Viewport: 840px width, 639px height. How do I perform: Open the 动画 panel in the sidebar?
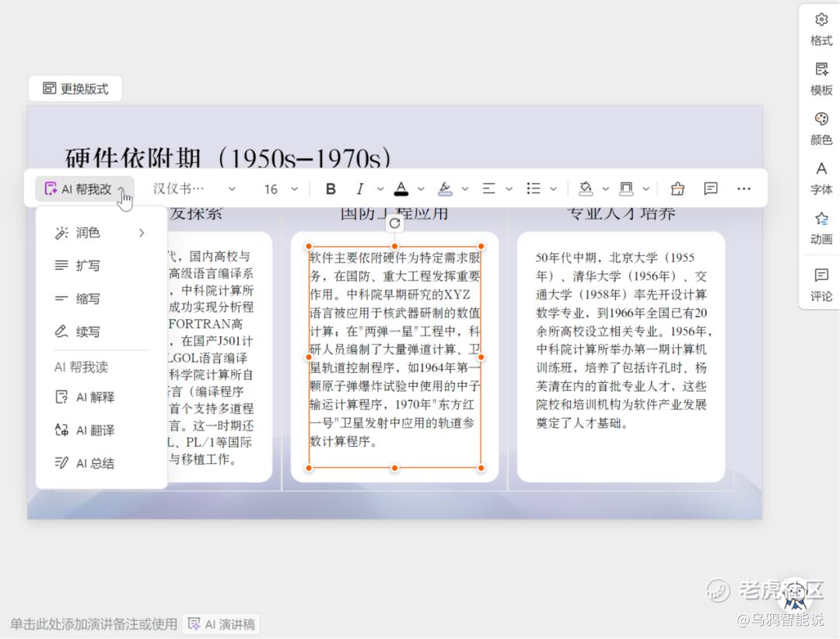coord(821,228)
